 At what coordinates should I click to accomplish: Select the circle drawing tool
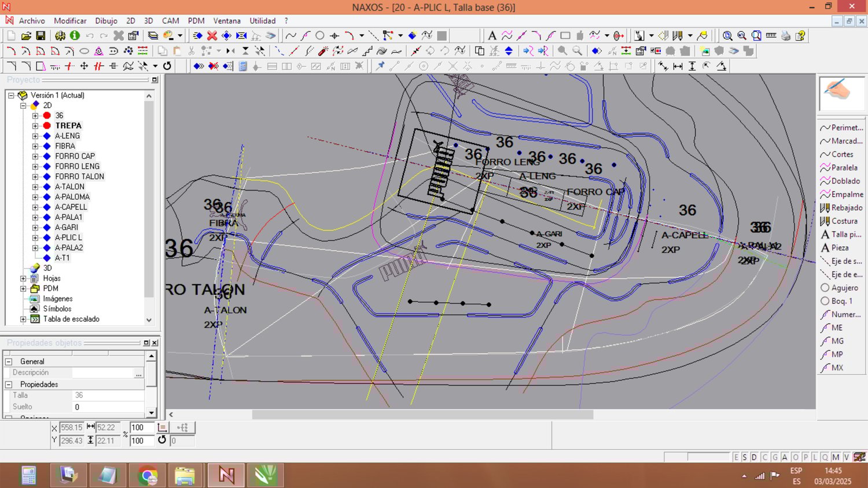[319, 36]
